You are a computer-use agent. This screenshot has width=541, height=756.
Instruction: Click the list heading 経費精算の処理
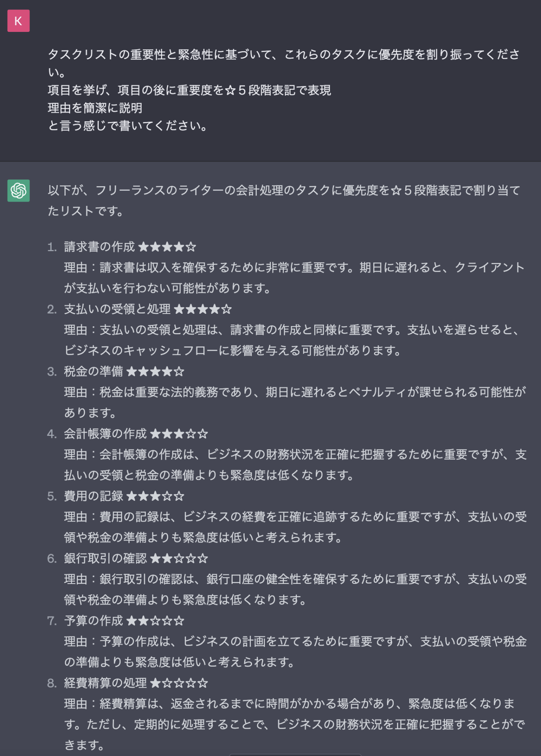105,683
